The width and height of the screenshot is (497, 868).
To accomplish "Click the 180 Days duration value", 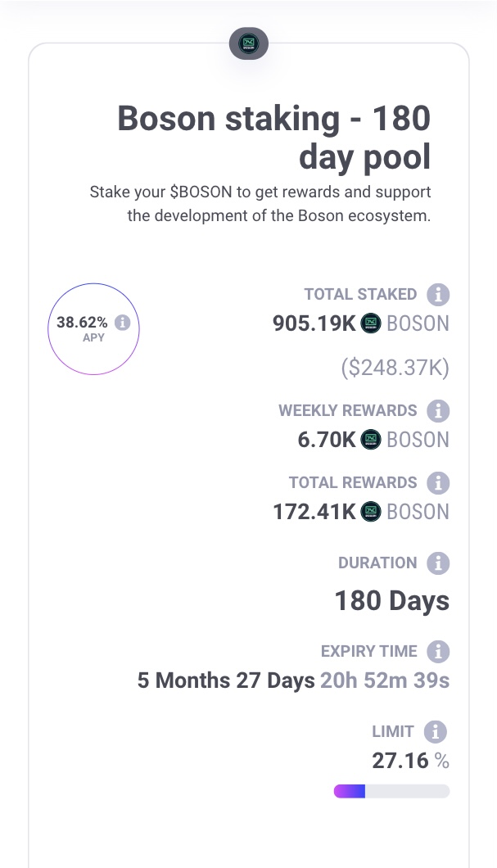I will tap(391, 601).
